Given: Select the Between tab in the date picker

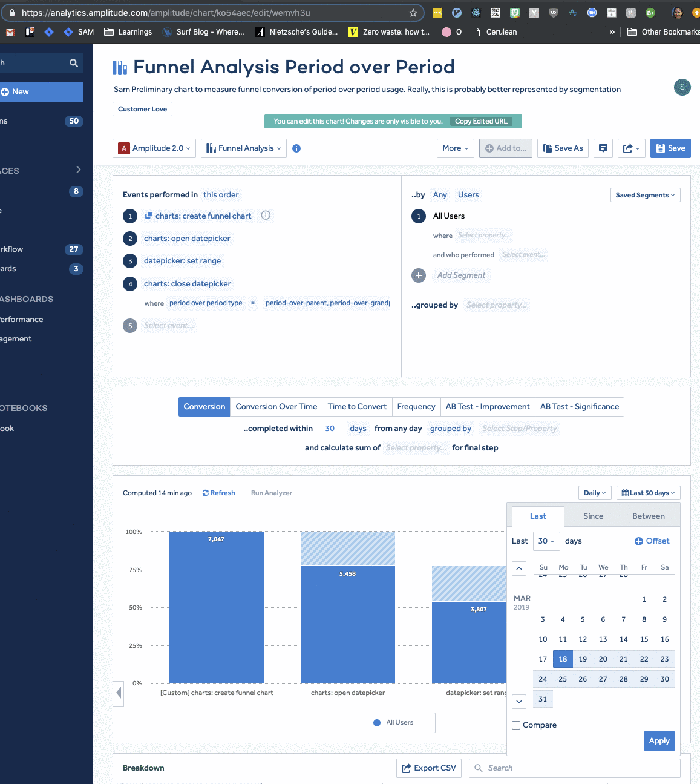Looking at the screenshot, I should tap(649, 515).
